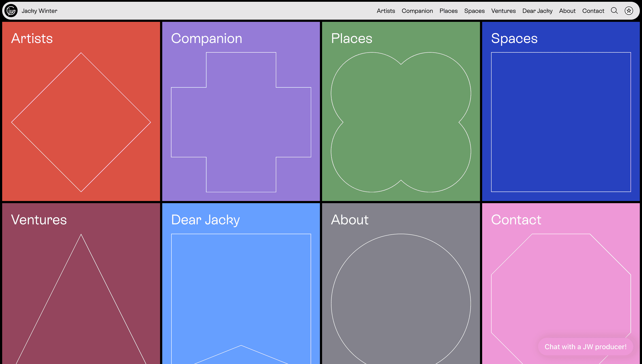The height and width of the screenshot is (364, 642).
Task: Open the Contact page via navbar link
Action: click(593, 10)
